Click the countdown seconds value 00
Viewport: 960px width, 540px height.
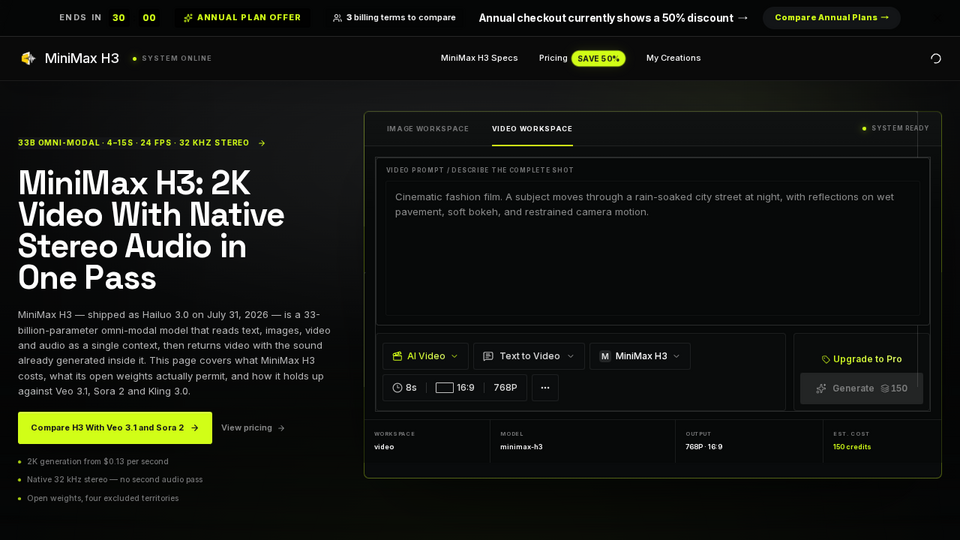(x=149, y=18)
